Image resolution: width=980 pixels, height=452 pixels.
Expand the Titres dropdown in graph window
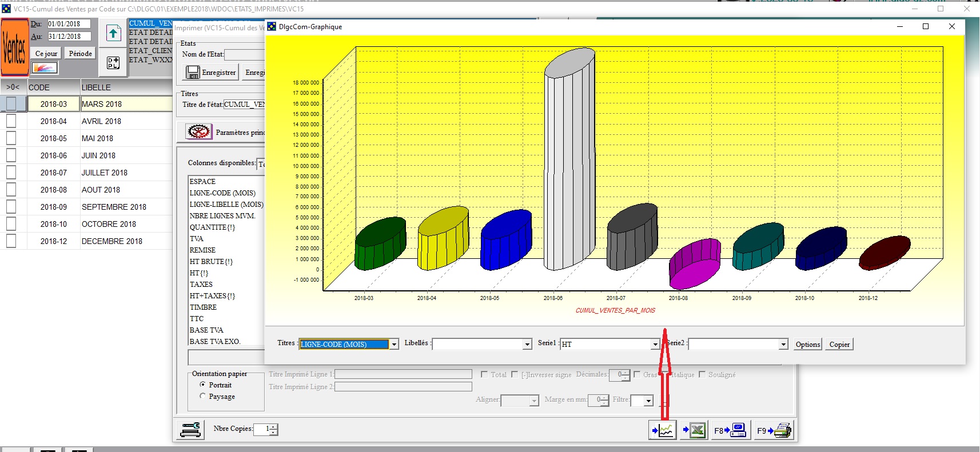[394, 344]
